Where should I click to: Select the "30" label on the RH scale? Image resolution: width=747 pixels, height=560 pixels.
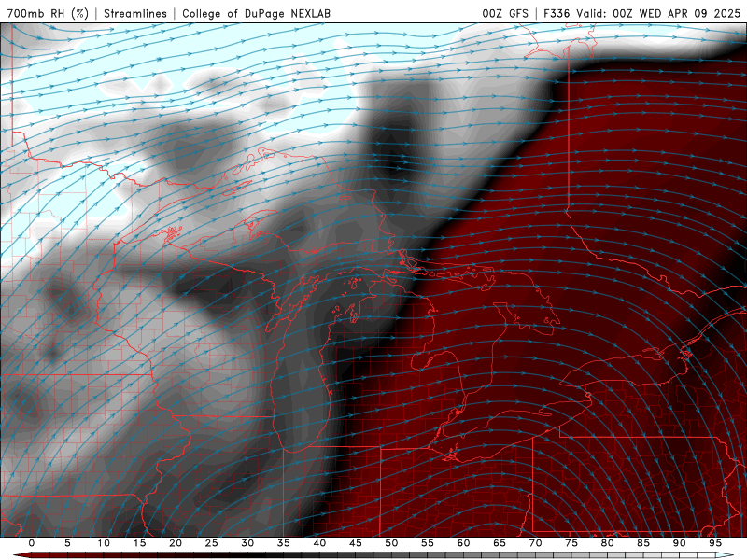pyautogui.click(x=247, y=543)
